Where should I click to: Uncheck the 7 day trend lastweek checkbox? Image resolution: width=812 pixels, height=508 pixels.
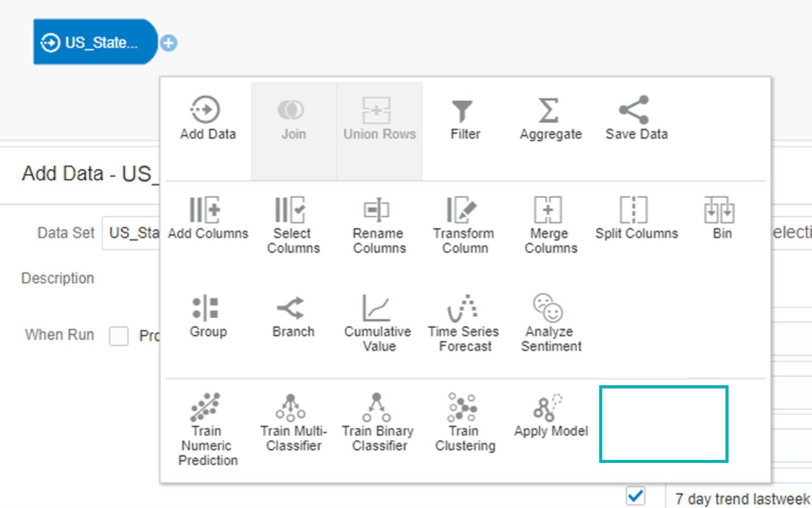(635, 496)
